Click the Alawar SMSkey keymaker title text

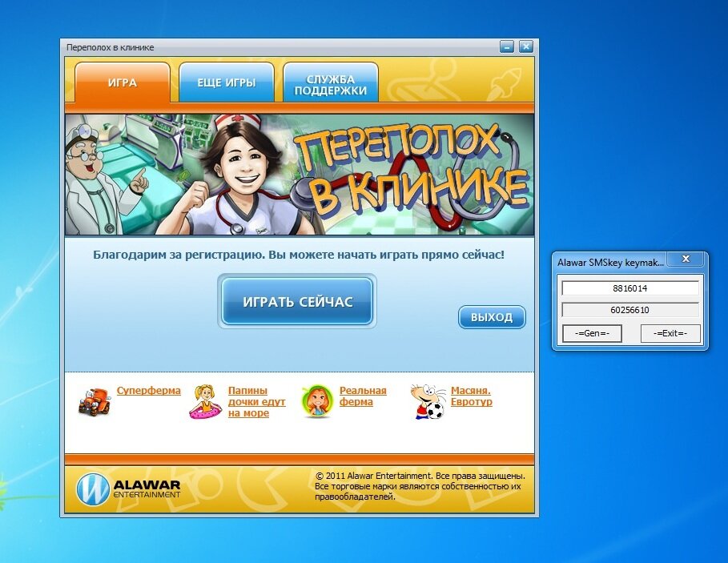tap(610, 263)
